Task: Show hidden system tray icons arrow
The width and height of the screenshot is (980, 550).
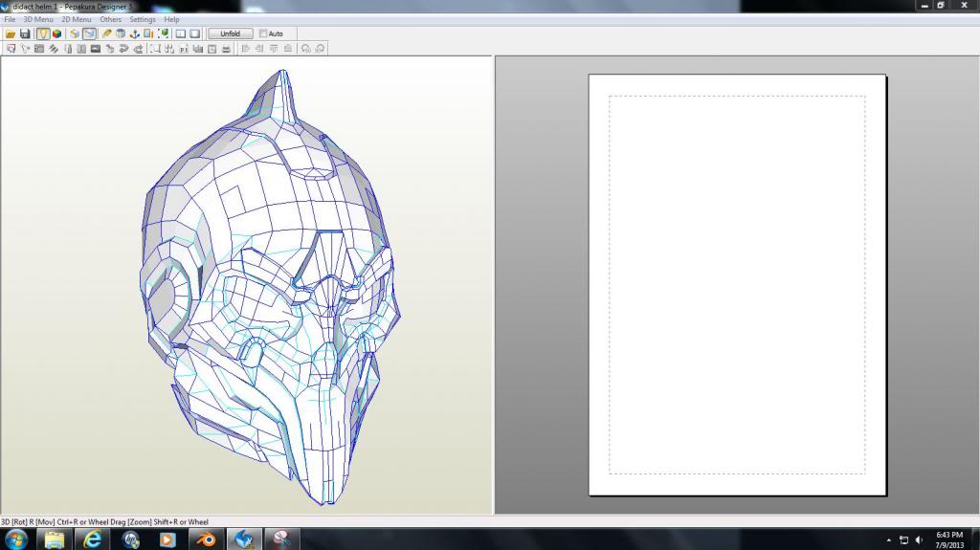Action: pos(889,540)
